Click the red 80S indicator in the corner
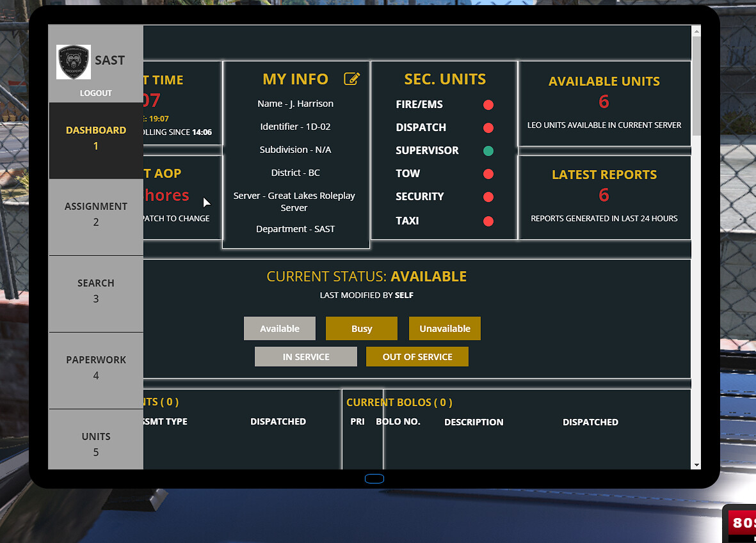The image size is (756, 543). click(x=743, y=522)
